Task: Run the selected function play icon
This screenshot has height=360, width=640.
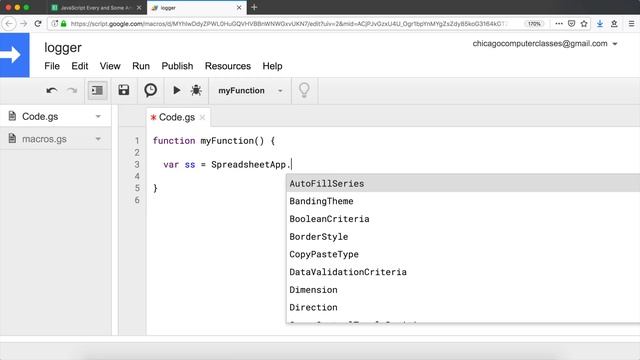Action: click(x=176, y=90)
